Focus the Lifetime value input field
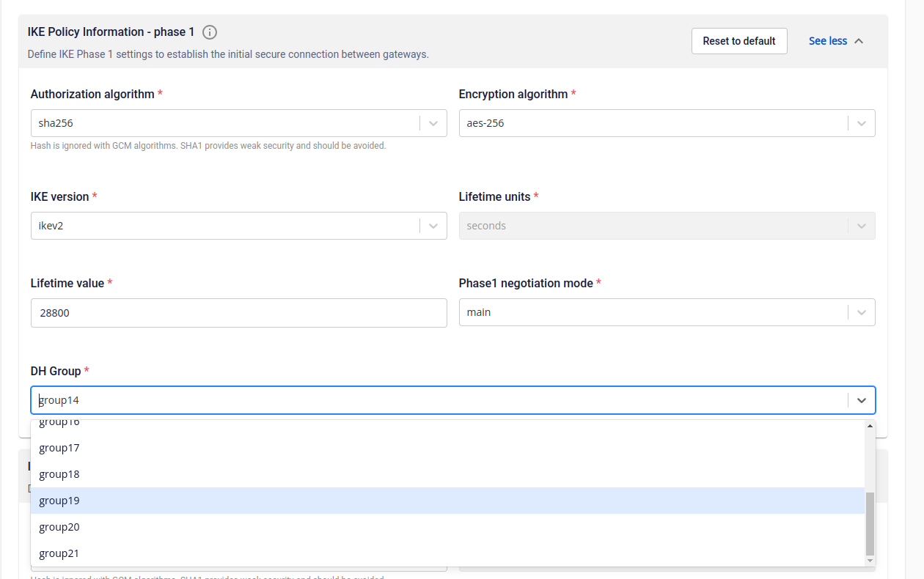924x579 pixels. tap(238, 313)
